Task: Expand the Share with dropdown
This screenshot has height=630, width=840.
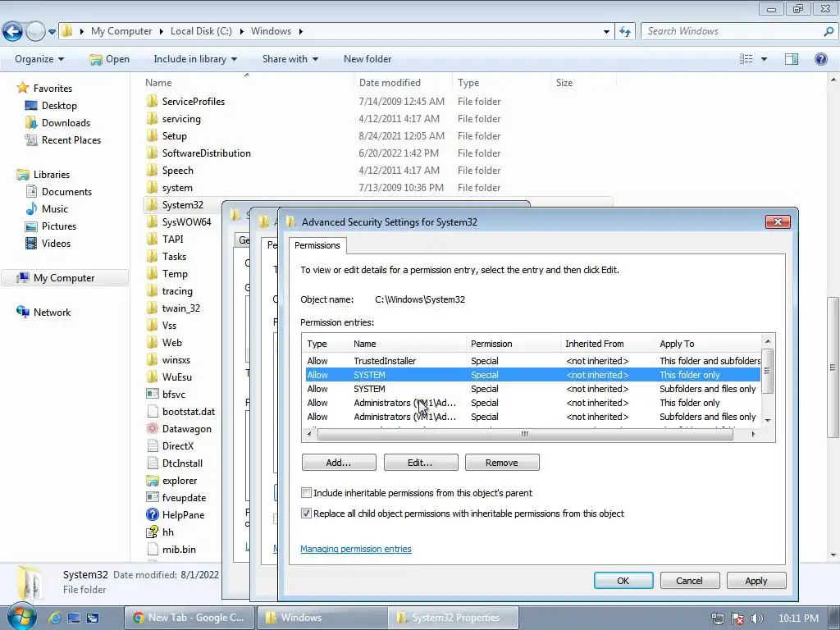Action: [290, 59]
